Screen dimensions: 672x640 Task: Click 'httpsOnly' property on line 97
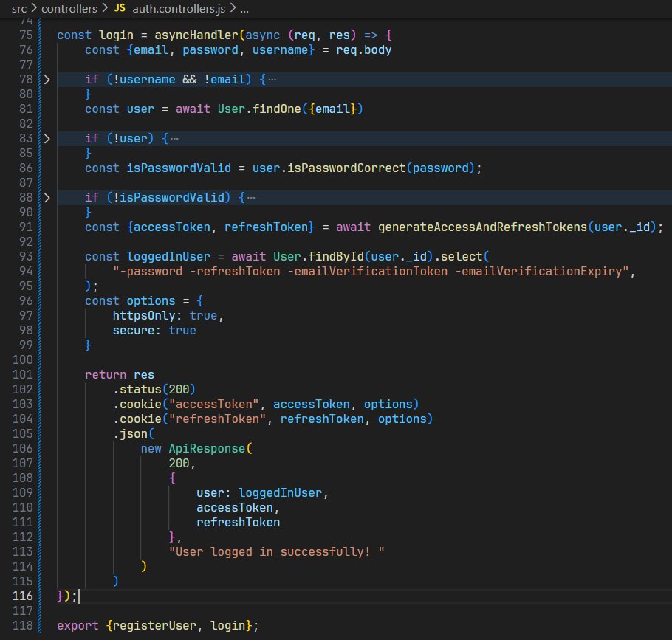[x=144, y=316]
